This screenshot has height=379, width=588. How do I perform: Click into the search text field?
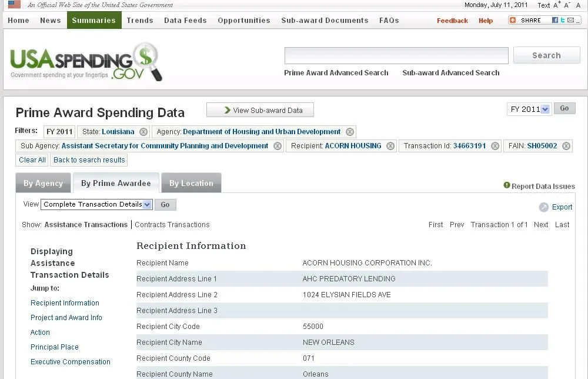pyautogui.click(x=396, y=55)
